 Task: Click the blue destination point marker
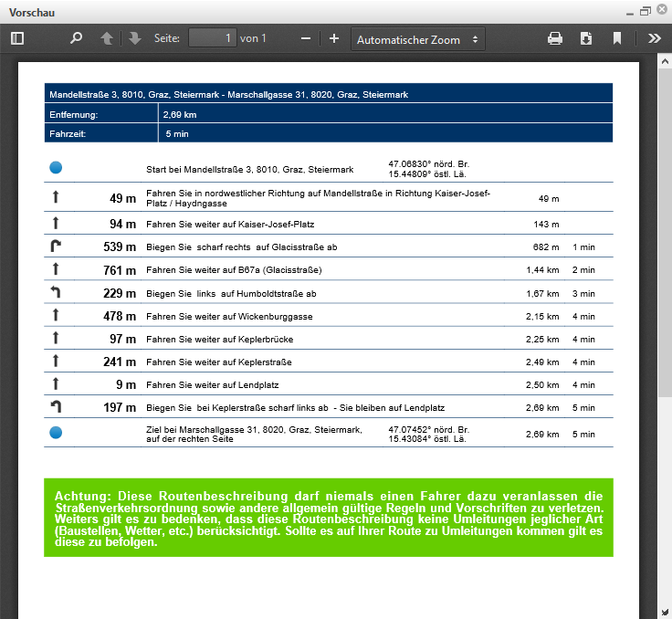tap(56, 433)
